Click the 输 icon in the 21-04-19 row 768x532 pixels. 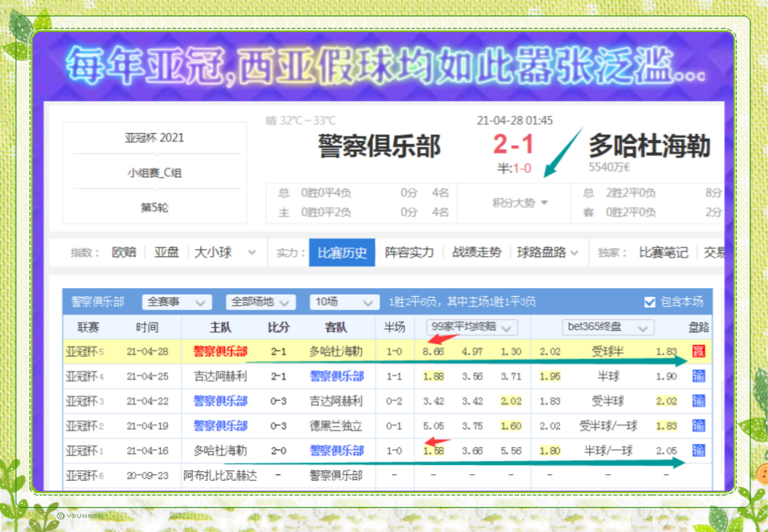pos(698,426)
